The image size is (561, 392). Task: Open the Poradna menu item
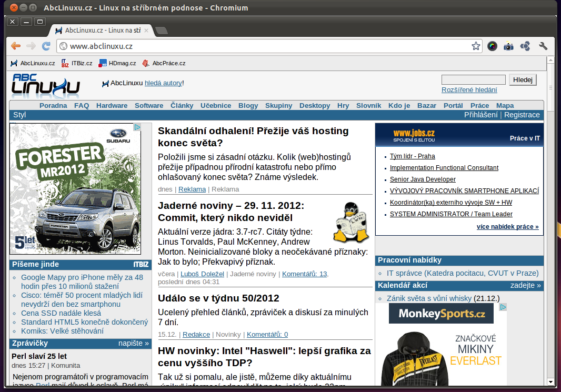click(53, 106)
